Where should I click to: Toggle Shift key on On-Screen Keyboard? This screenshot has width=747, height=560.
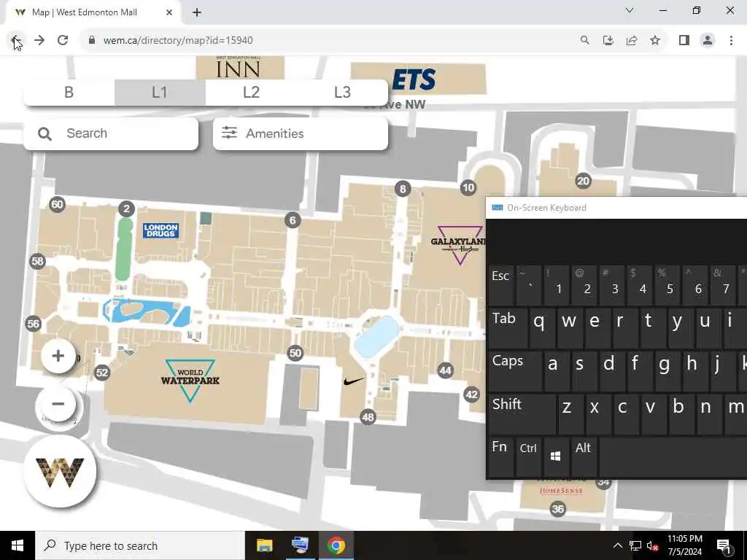coord(522,414)
